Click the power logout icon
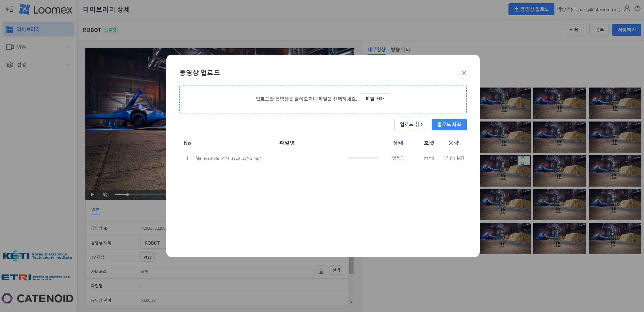This screenshot has width=644, height=312. click(x=637, y=9)
